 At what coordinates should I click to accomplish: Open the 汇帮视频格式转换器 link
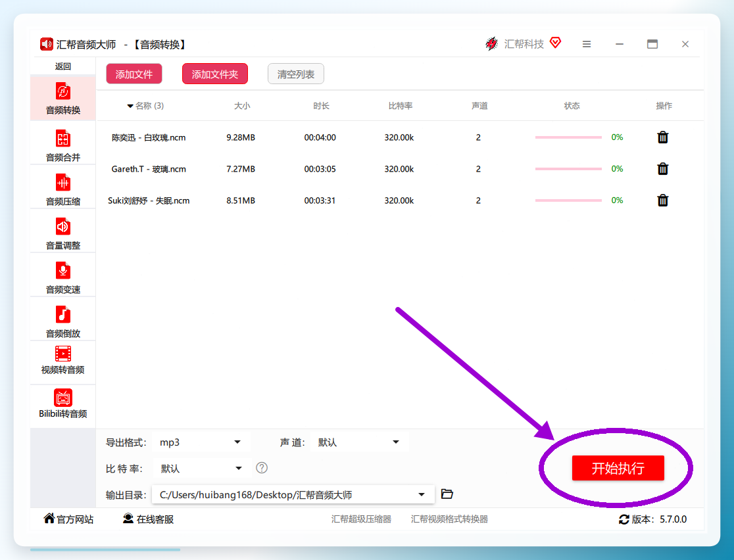click(449, 519)
